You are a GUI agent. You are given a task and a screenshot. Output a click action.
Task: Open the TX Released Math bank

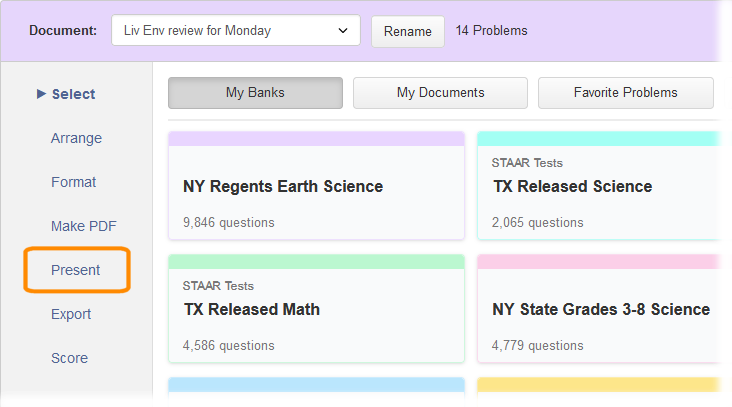(x=316, y=309)
